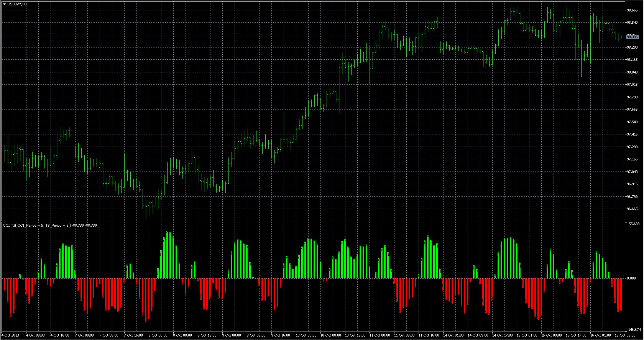This screenshot has height=340, width=644.
Task: Click the 8 Oct 00:00 time label
Action: 158,335
